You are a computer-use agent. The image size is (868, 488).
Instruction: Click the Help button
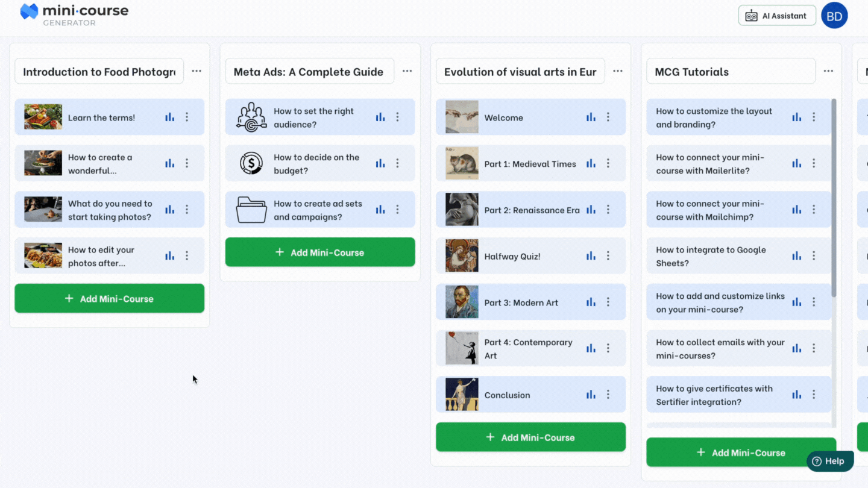[x=828, y=461]
